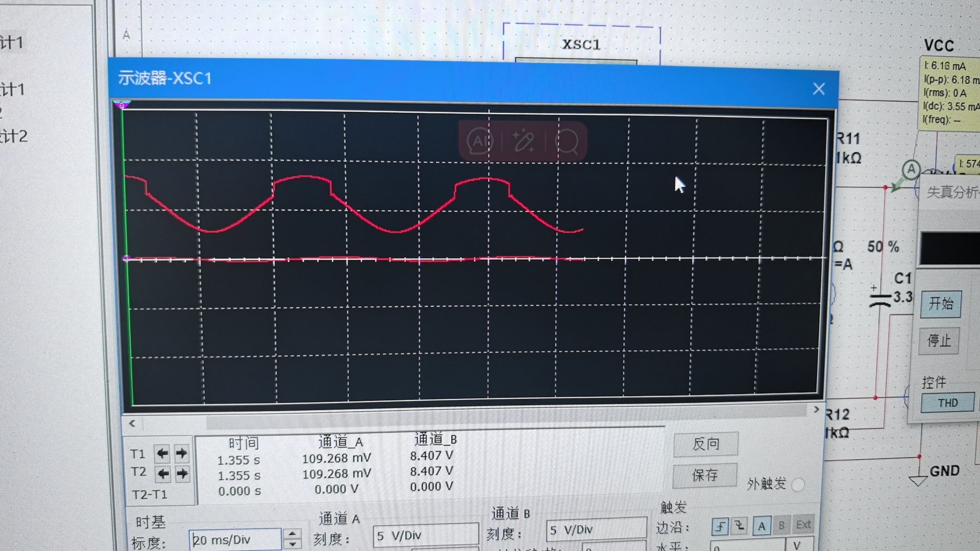Select rising edge trigger icon
980x551 pixels.
pos(720,526)
